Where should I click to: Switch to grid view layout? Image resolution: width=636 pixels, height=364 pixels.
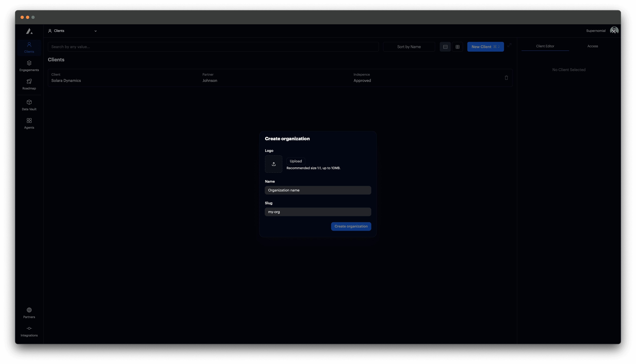(458, 46)
